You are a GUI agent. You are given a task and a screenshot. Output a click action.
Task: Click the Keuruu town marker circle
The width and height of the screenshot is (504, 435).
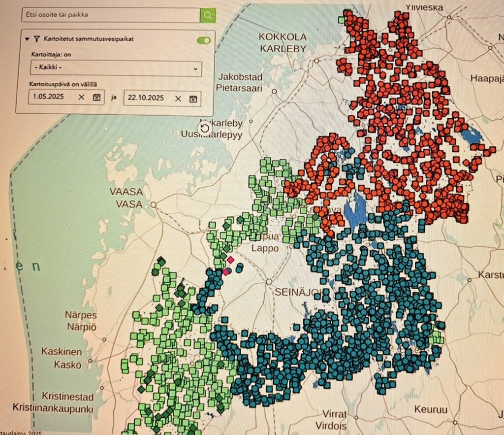pos(455,422)
